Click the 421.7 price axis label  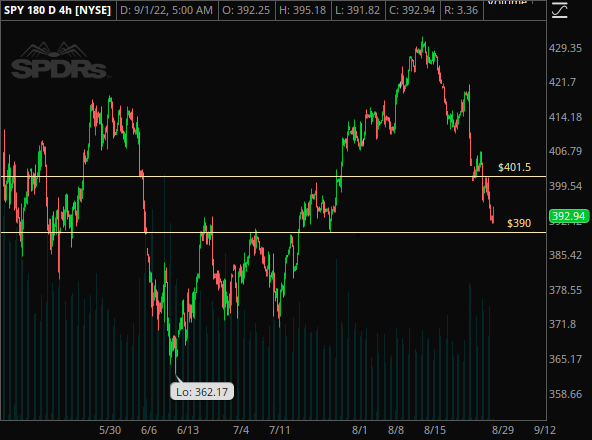(562, 82)
